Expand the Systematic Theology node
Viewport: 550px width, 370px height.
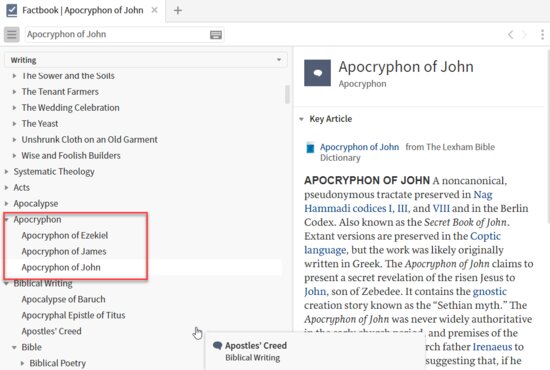point(7,171)
